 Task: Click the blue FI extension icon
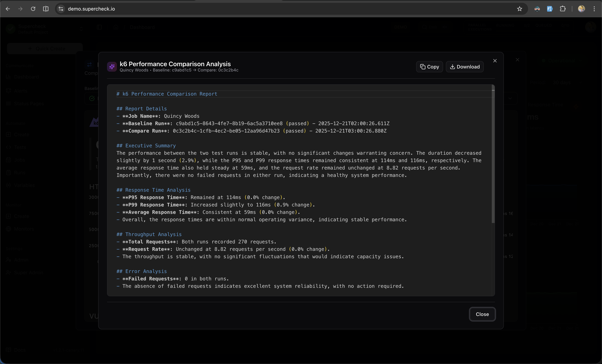(x=550, y=9)
